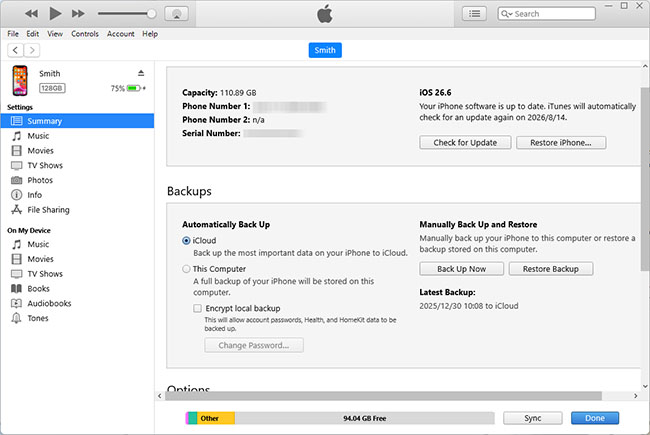The image size is (650, 435).
Task: Click the vertical scrollbar down arrow
Action: coord(645,386)
